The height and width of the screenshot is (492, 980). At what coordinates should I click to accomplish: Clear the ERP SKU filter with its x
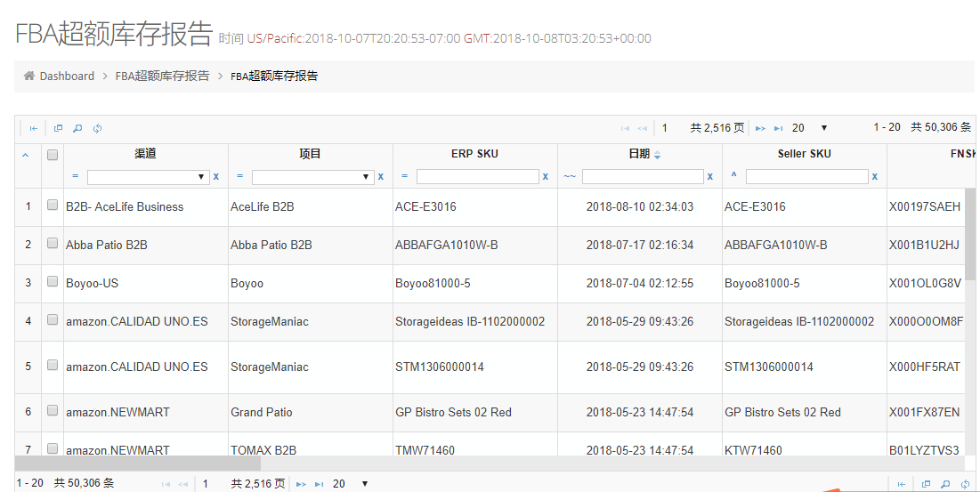coord(546,177)
